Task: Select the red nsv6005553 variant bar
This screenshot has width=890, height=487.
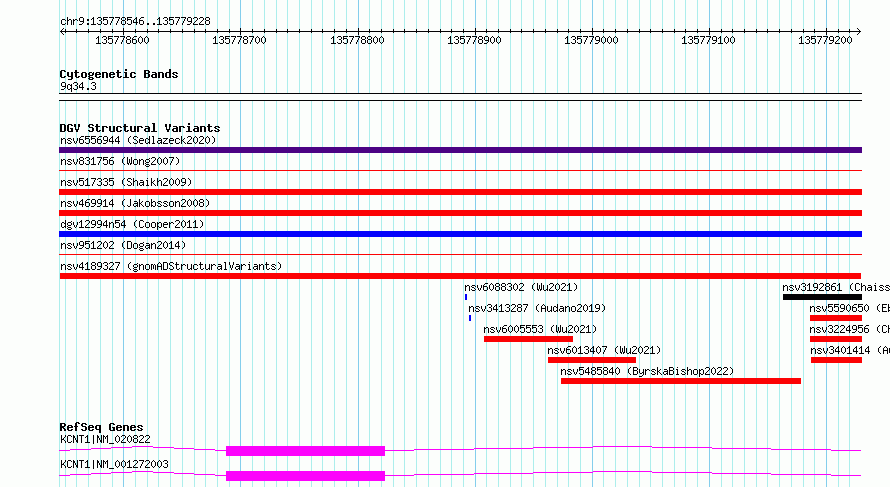Action: click(x=528, y=339)
